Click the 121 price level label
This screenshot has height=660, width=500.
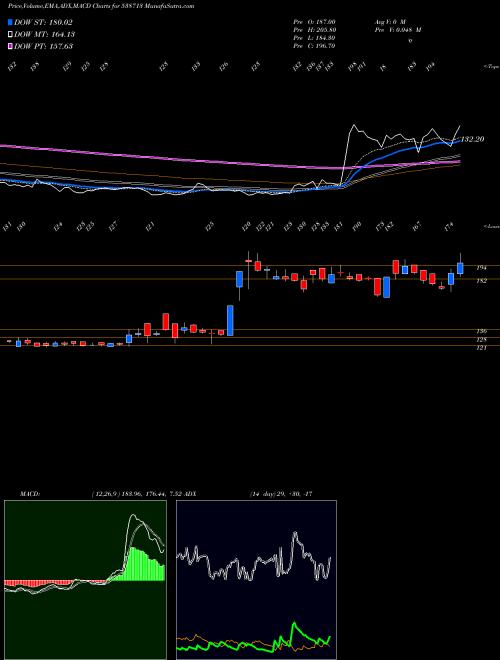click(481, 348)
